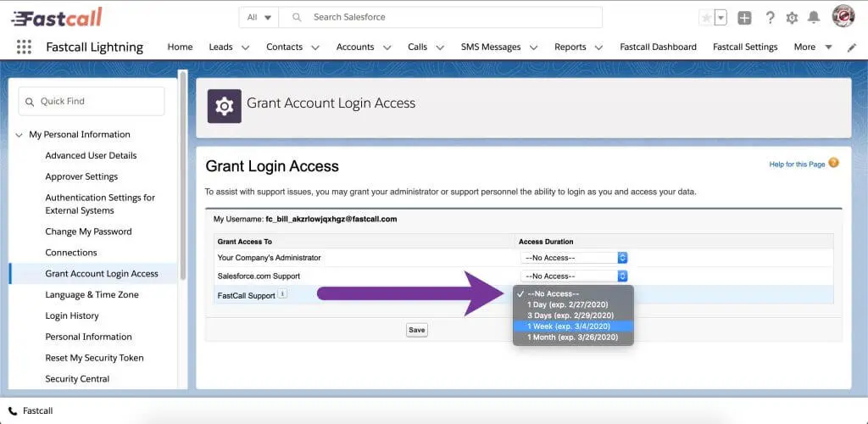Viewport: 868px width, 424px height.
Task: Collapse the My Personal Information section
Action: 19,135
